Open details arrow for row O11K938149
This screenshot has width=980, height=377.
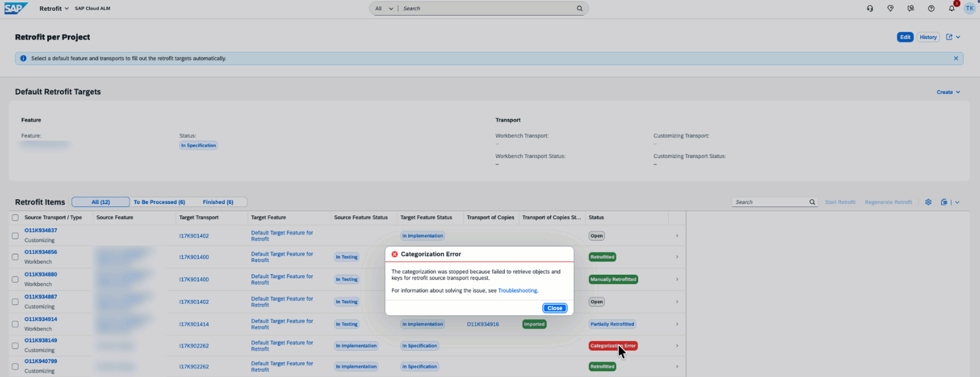[677, 346]
